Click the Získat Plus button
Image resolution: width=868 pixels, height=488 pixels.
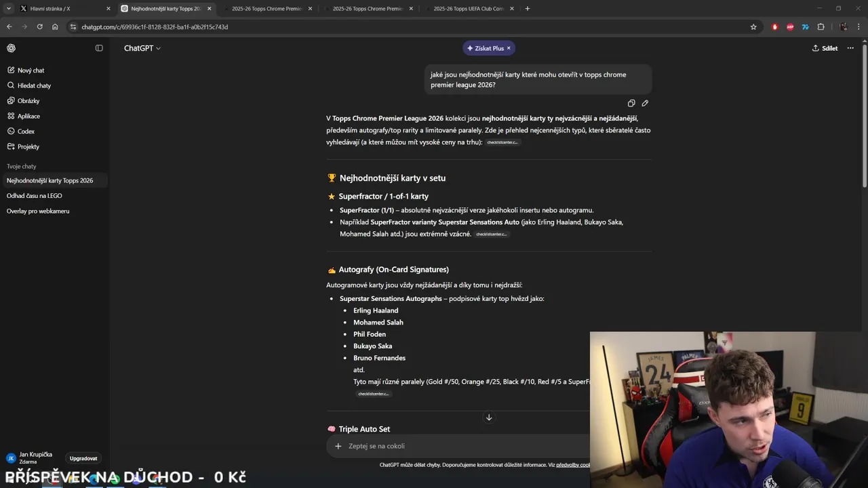pos(486,48)
